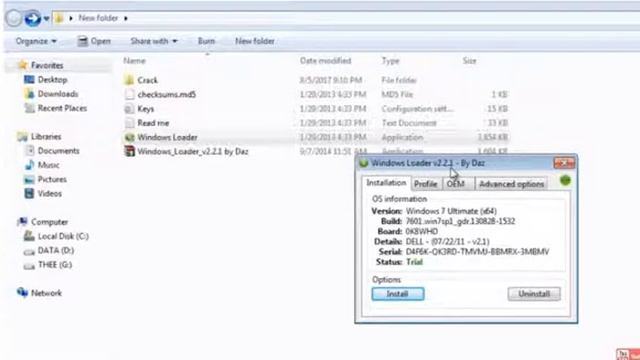The width and height of the screenshot is (640, 360).
Task: Select the checksums.md5 file icon
Action: 129,94
